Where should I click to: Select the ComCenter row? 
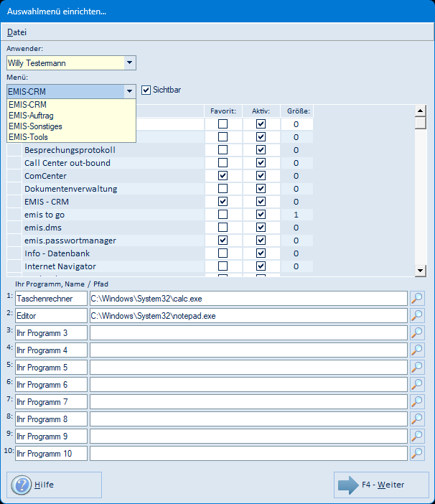tap(160, 175)
